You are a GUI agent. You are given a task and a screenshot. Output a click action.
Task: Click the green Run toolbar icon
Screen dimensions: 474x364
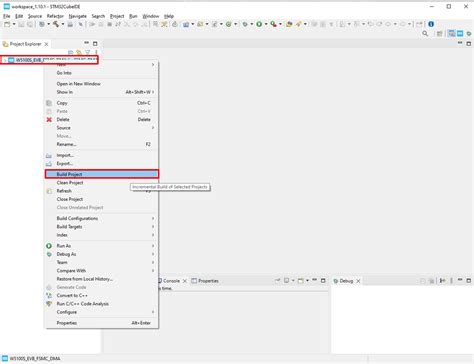coord(259,24)
